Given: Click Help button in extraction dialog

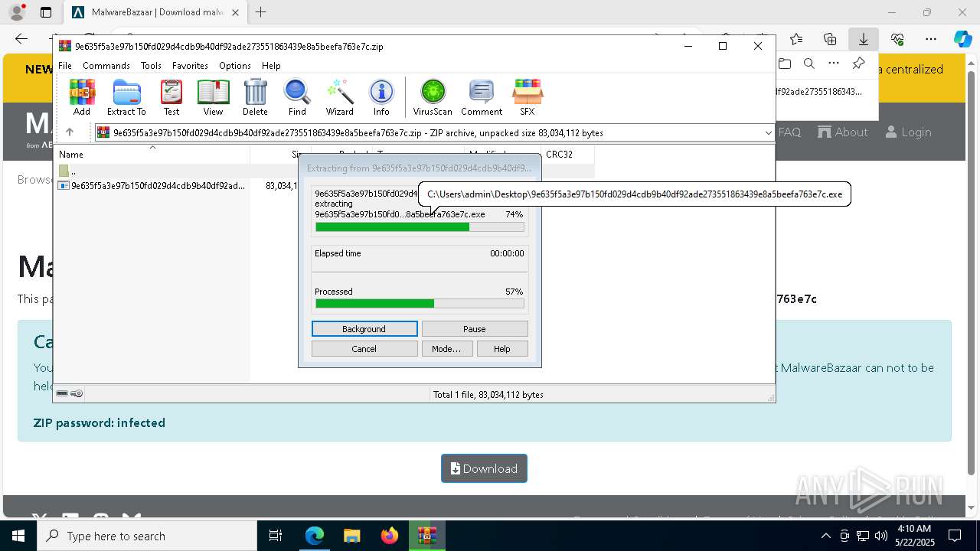Looking at the screenshot, I should click(x=502, y=349).
